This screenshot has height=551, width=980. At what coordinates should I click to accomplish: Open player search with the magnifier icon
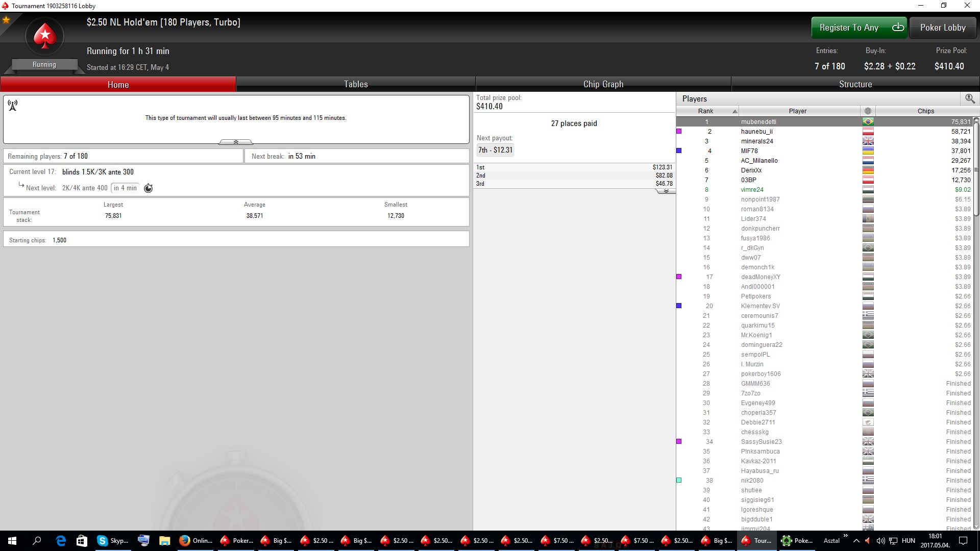pyautogui.click(x=970, y=98)
